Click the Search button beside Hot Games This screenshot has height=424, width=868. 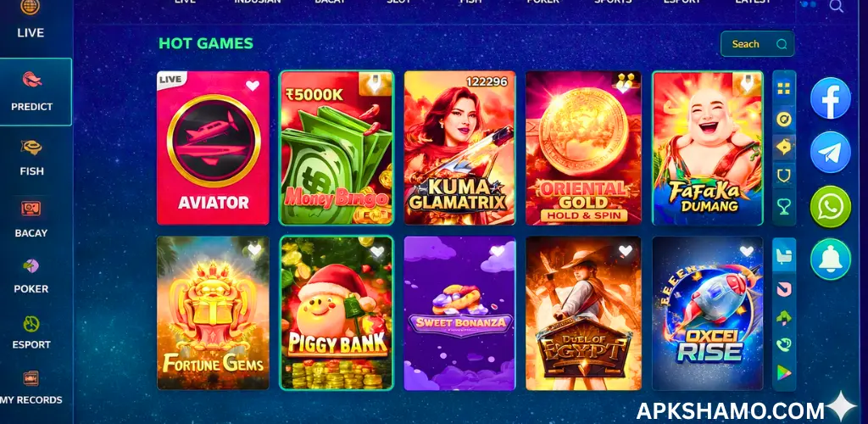[x=757, y=44]
